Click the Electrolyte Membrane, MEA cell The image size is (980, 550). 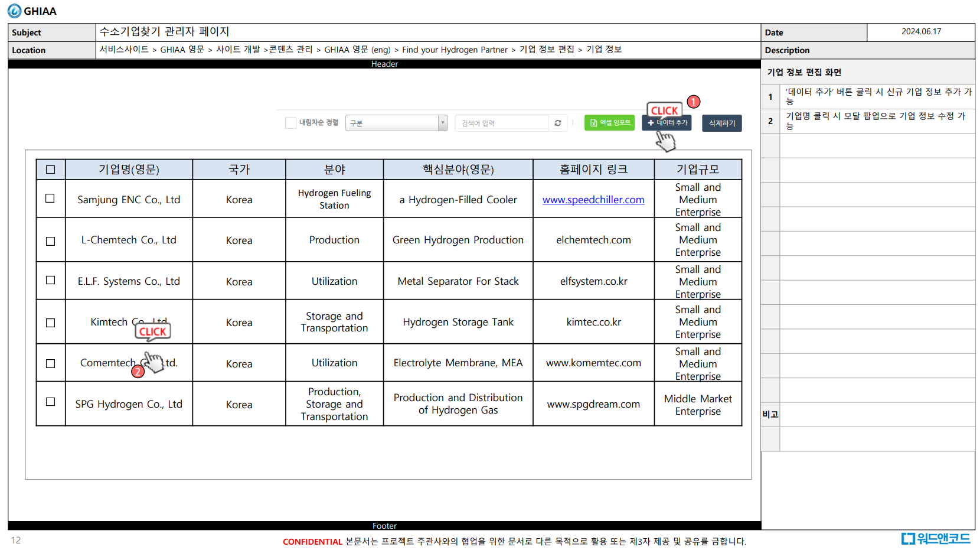(x=458, y=363)
